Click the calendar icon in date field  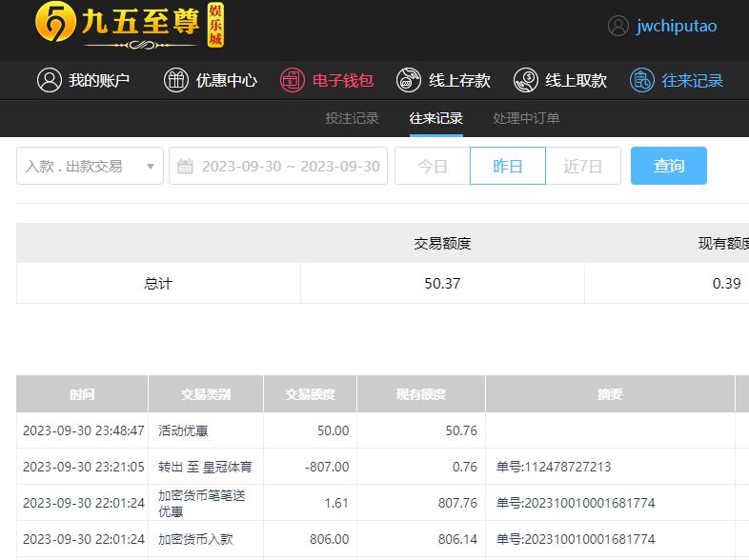(187, 166)
